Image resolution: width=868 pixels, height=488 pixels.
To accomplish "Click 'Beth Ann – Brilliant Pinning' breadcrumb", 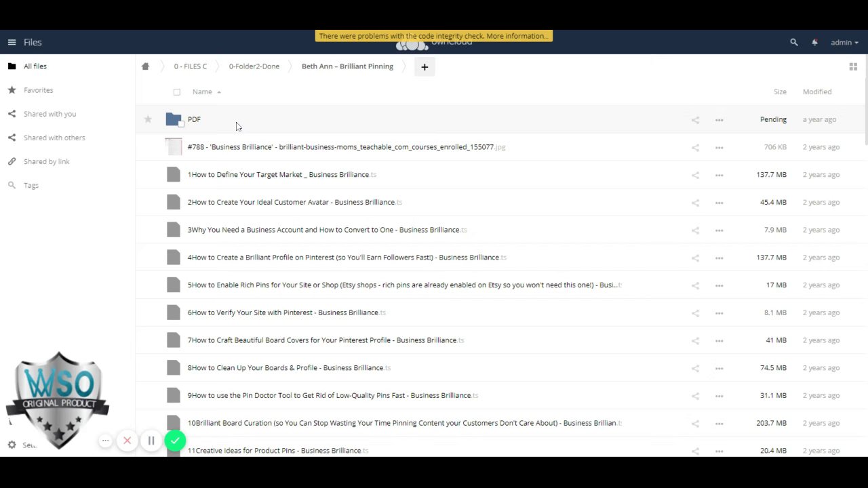I will [347, 66].
